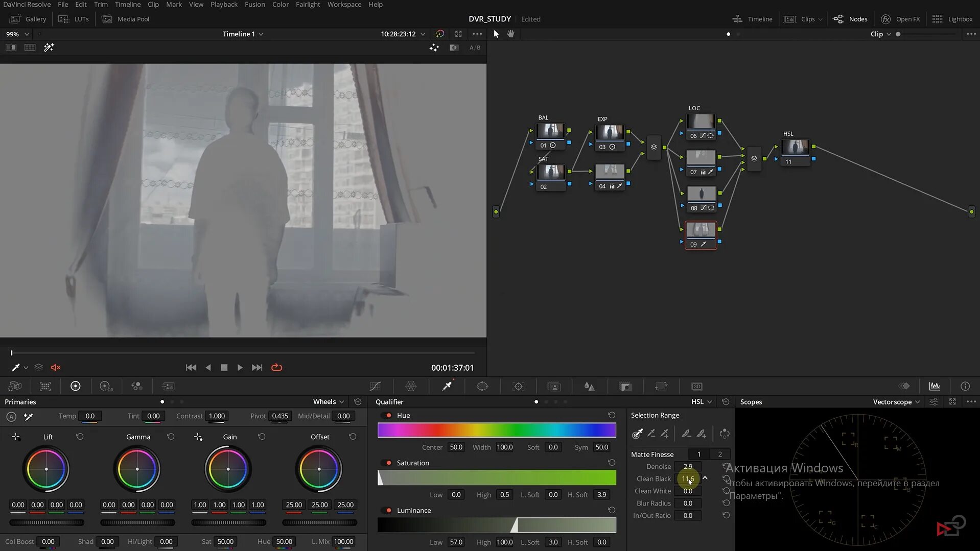The height and width of the screenshot is (551, 980).
Task: Open the Color Wheels palette
Action: click(x=76, y=387)
